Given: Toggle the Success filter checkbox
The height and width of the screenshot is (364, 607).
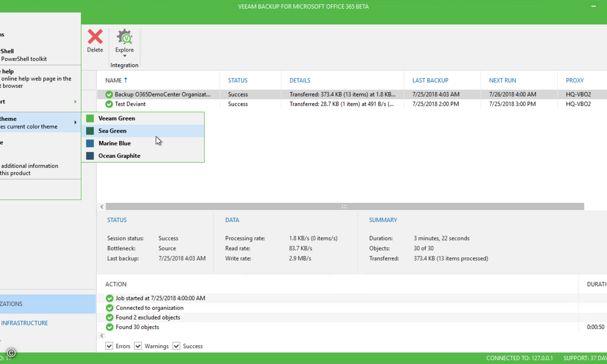Looking at the screenshot, I should (x=176, y=346).
